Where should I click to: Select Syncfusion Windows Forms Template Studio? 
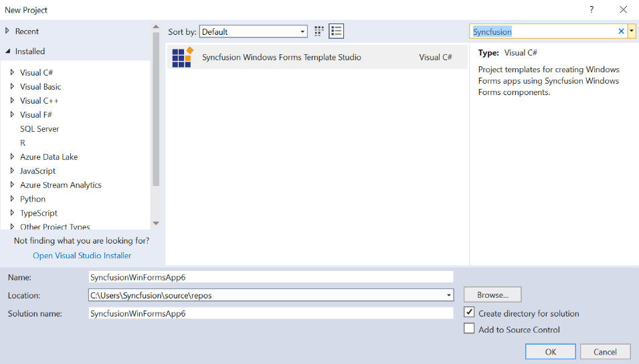(317, 57)
